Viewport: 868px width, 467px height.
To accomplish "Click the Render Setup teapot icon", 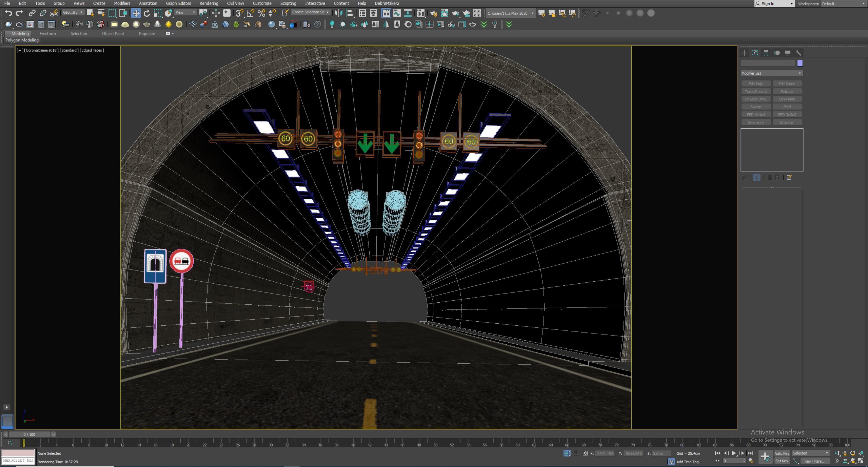I will tap(434, 13).
